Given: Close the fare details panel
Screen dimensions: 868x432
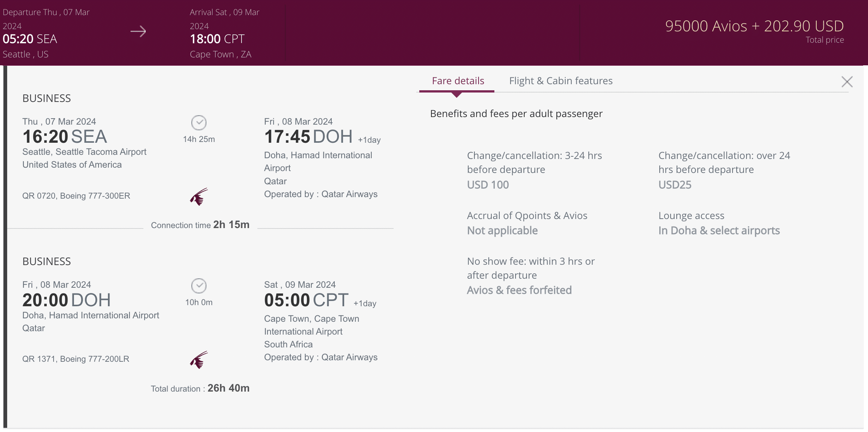Looking at the screenshot, I should 847,82.
